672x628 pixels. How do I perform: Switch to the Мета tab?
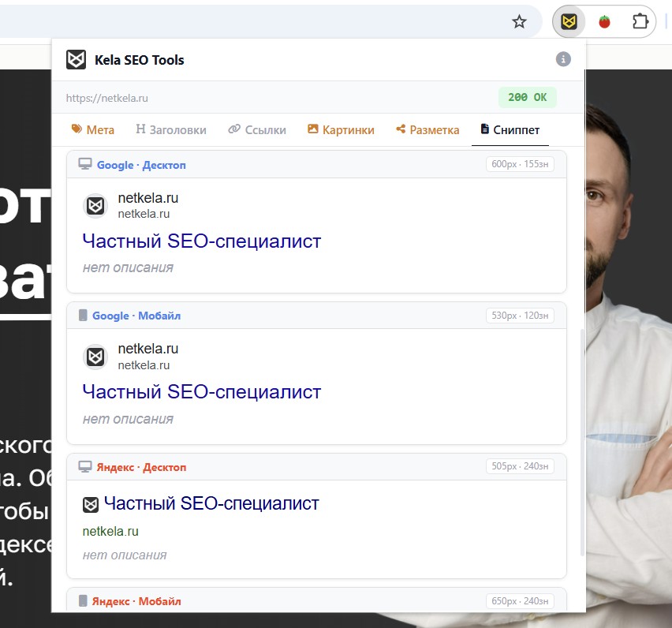coord(93,129)
